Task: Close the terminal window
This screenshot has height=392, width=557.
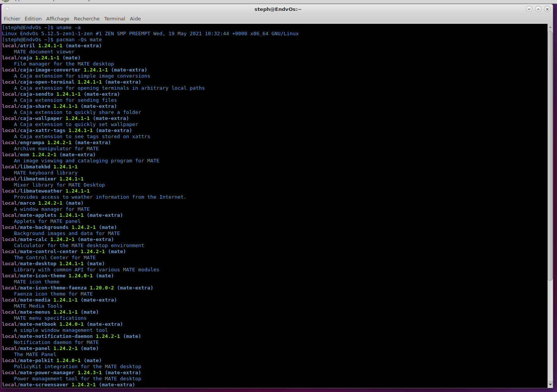Action: point(547,9)
